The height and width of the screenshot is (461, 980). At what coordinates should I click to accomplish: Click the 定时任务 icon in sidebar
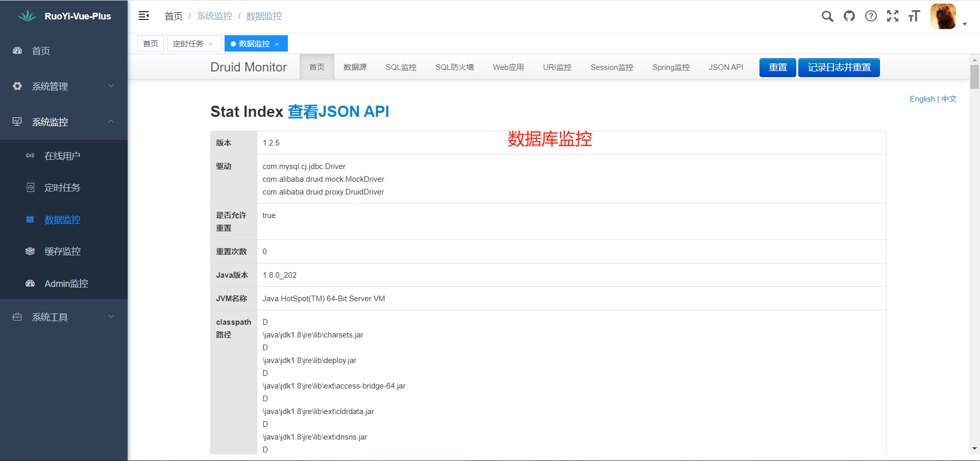[x=30, y=187]
